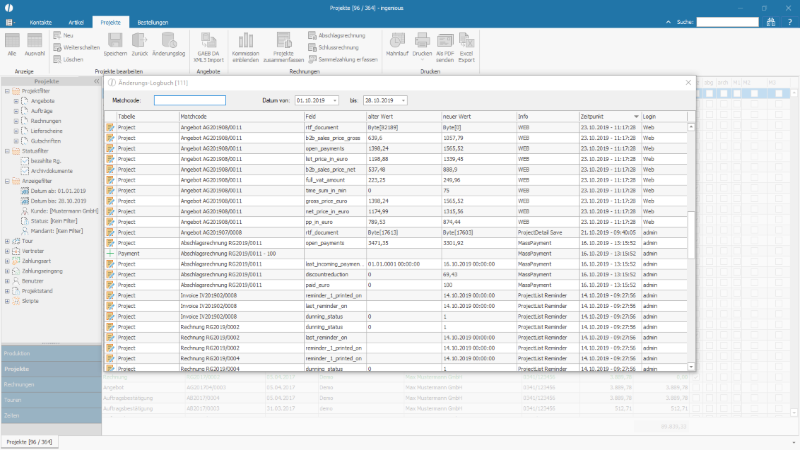
Task: Sort by the Matchcode column header
Action: pos(241,116)
